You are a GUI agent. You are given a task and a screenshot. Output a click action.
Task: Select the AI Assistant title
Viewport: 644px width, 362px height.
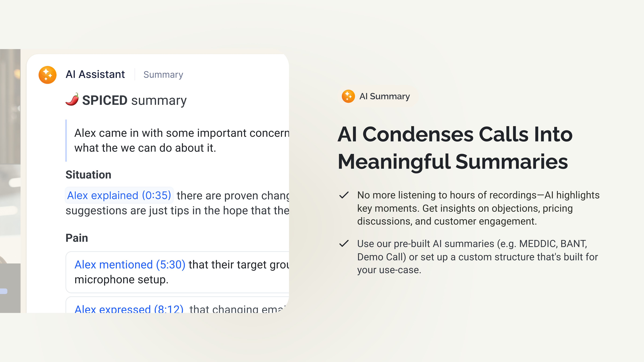95,74
